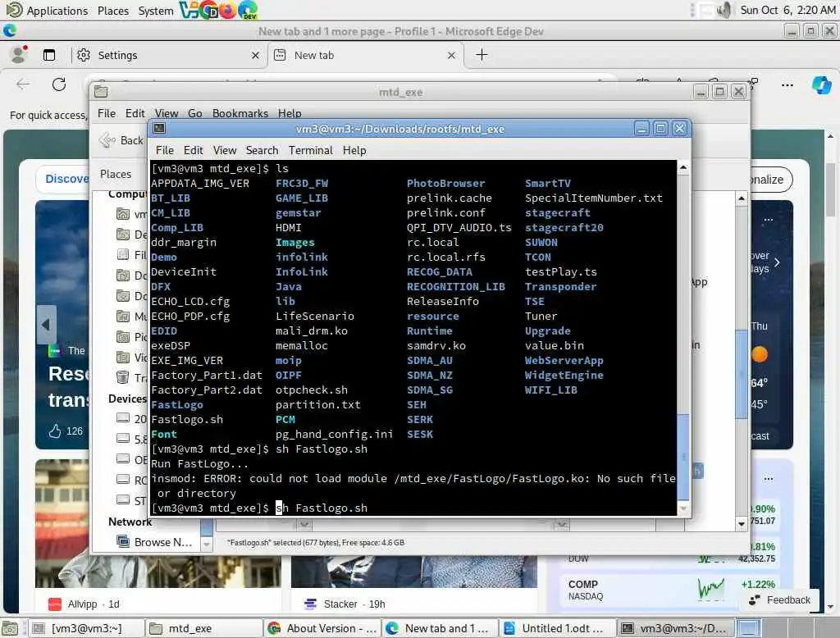Open a new Edge tab with plus button
The width and height of the screenshot is (840, 638).
click(482, 55)
